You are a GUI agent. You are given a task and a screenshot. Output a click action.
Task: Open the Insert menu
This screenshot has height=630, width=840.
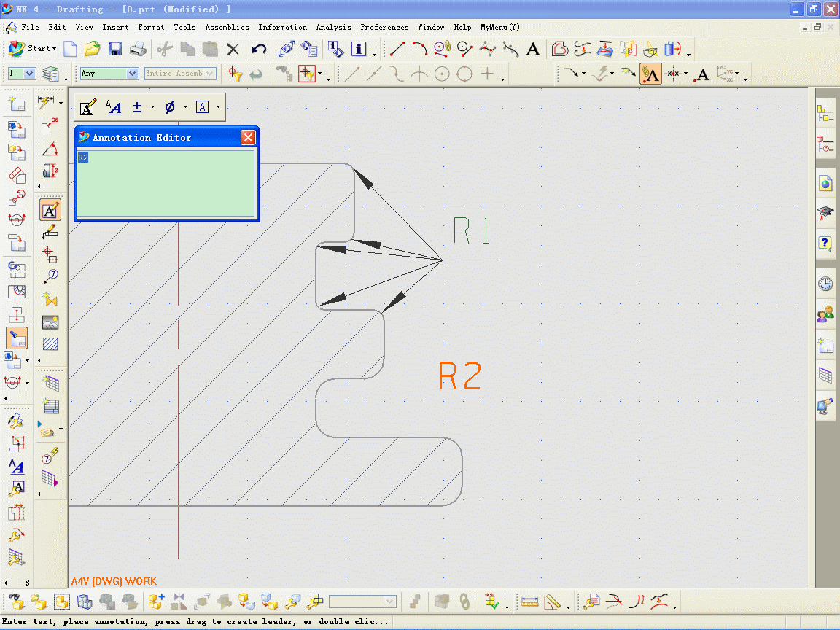point(115,27)
